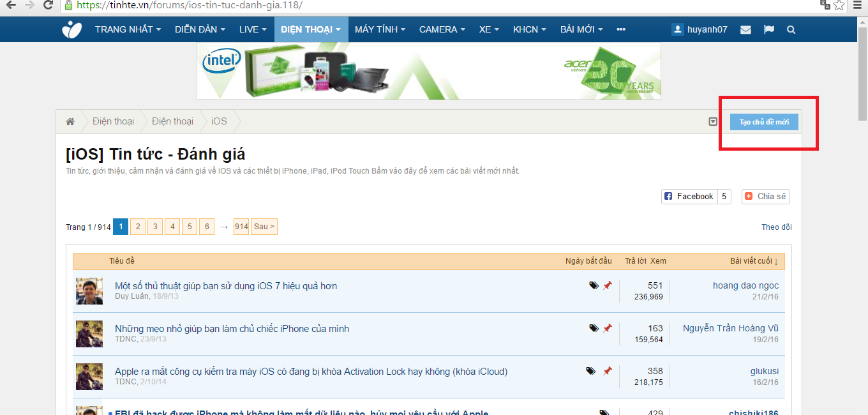
Task: Click the three-dots more menu icon
Action: (x=621, y=29)
